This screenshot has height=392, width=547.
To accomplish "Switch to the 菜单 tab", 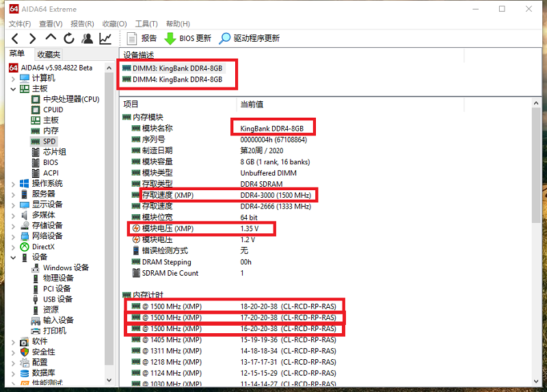I will click(x=16, y=53).
